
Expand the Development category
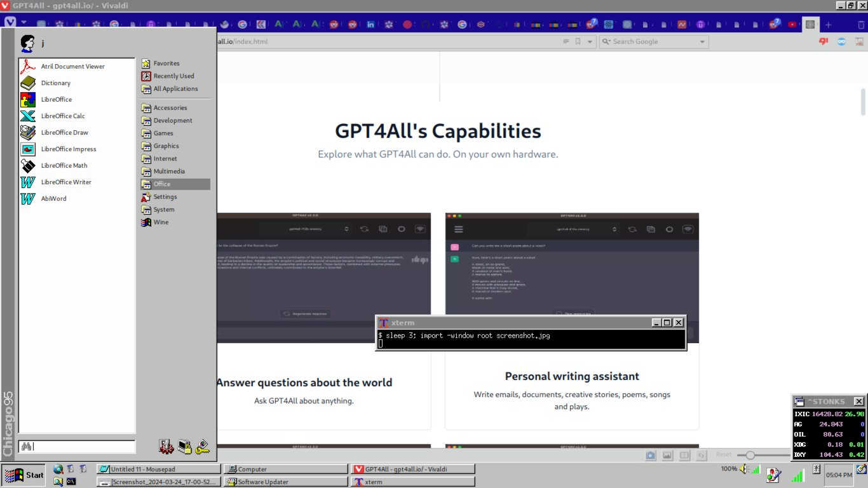pos(172,120)
